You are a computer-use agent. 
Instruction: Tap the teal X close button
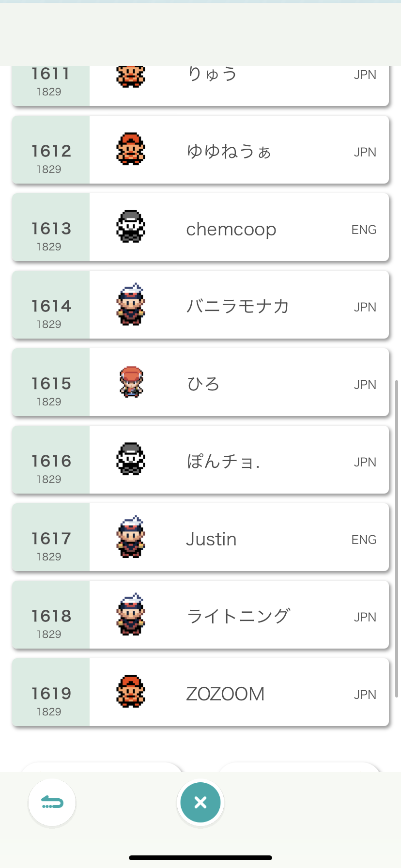[x=200, y=803]
